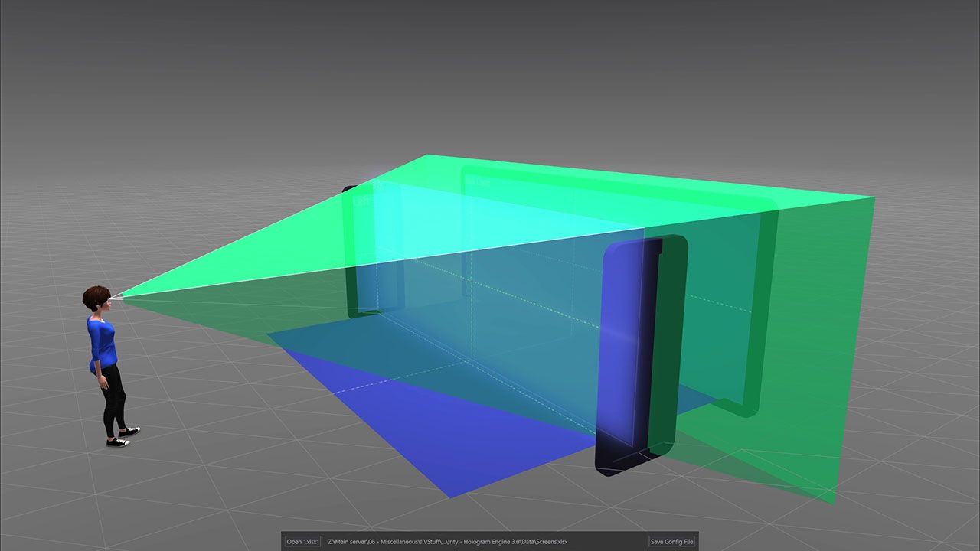The image size is (980, 551).
Task: Click the Screens.xlsx file path field
Action: (x=447, y=542)
